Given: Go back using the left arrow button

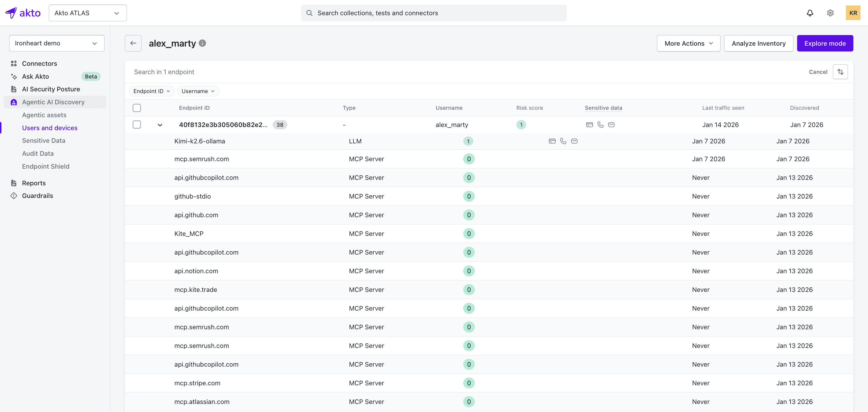Looking at the screenshot, I should click(133, 43).
